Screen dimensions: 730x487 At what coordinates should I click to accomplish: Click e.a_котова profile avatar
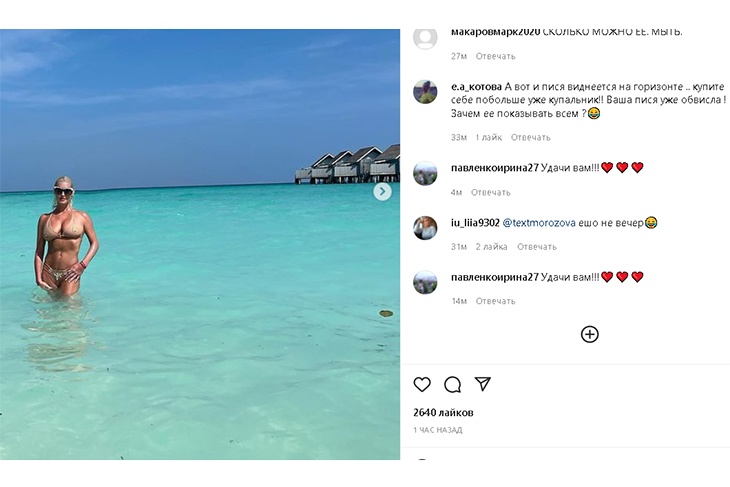425,92
